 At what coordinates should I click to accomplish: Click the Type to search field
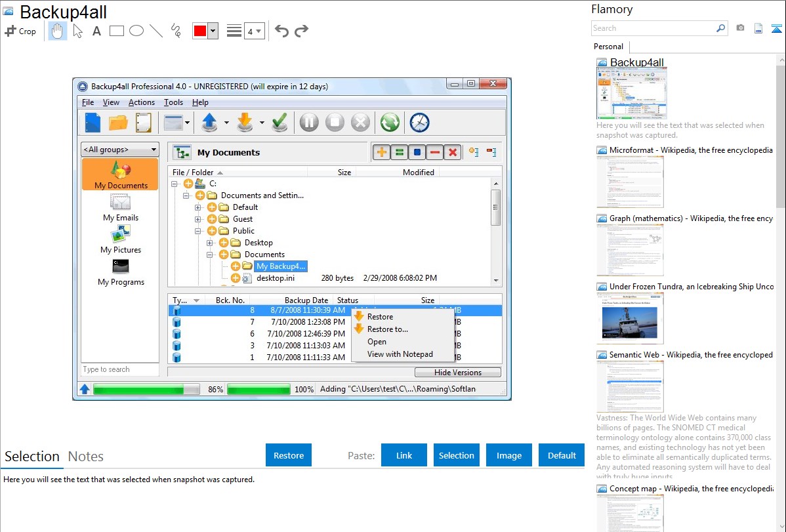[x=120, y=369]
